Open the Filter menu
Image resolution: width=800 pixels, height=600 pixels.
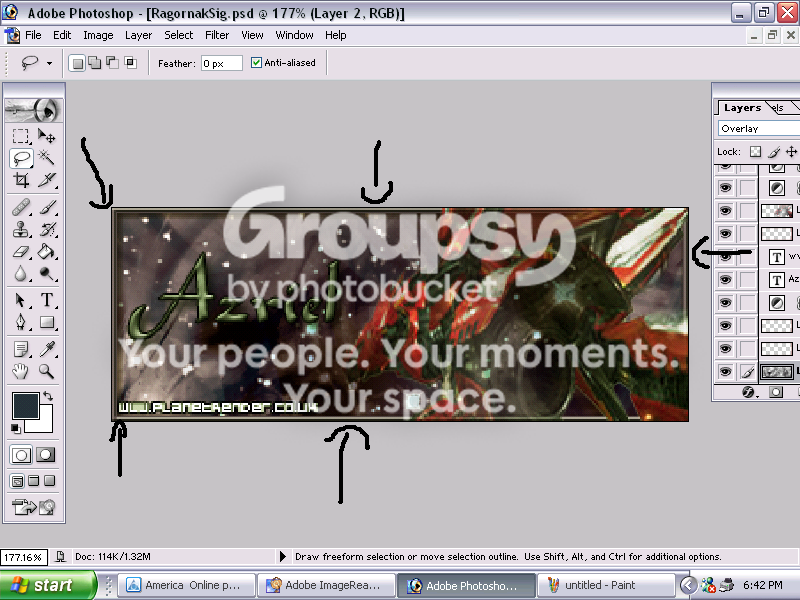point(217,35)
